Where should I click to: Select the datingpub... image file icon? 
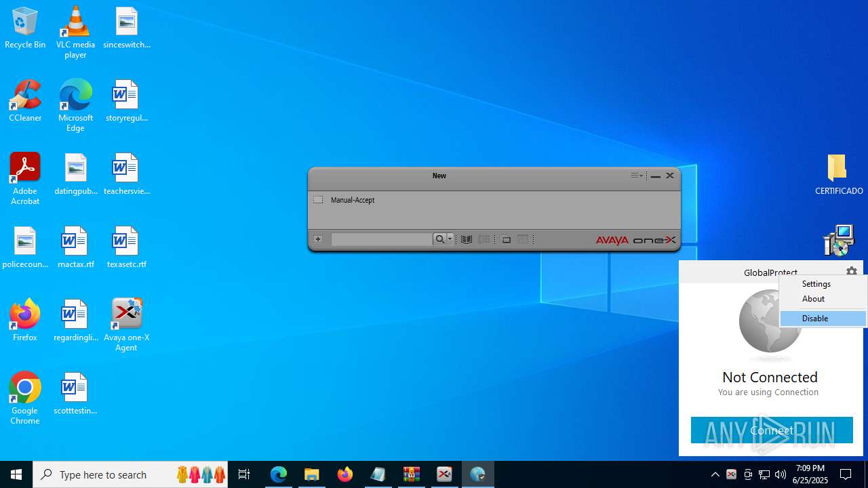[75, 175]
